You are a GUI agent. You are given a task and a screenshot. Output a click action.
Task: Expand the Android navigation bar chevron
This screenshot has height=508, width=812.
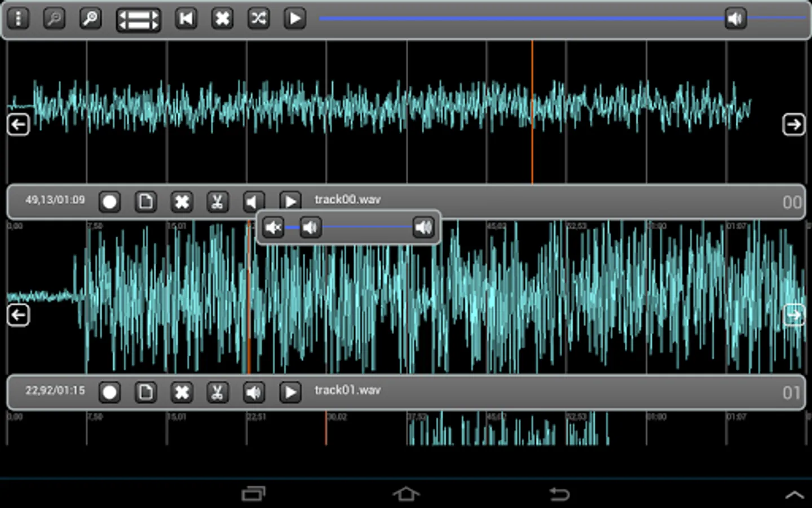(795, 495)
